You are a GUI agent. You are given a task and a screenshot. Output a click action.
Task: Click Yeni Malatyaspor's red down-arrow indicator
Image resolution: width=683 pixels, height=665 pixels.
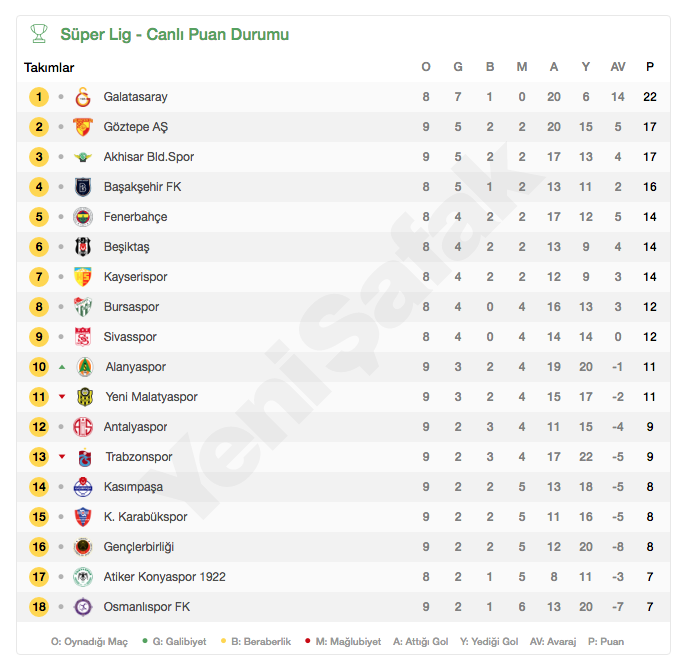[x=62, y=397]
